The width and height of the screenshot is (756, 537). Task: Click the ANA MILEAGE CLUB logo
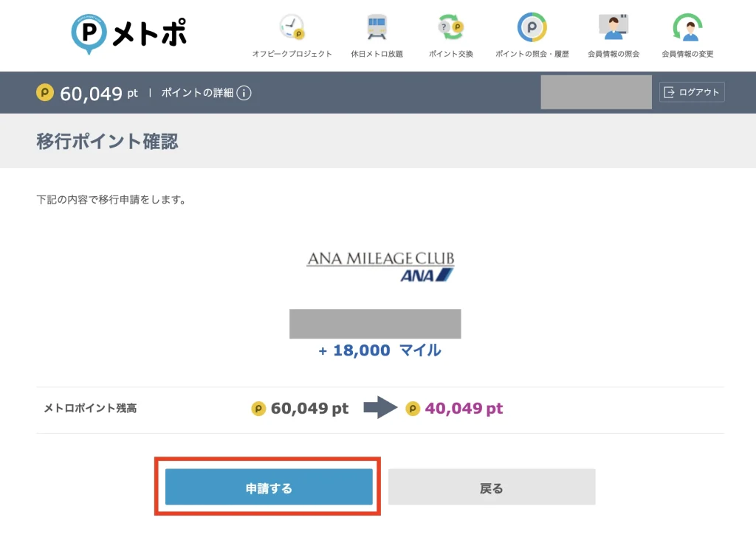point(380,266)
